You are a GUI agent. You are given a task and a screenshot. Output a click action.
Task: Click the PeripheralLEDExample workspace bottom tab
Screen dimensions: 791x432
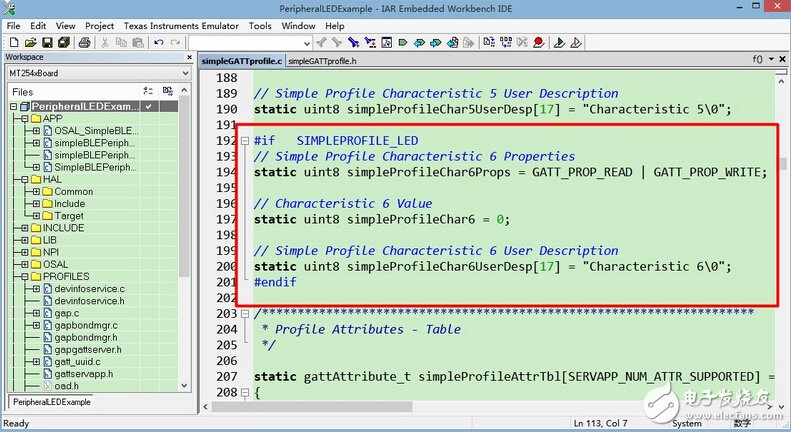pos(50,402)
